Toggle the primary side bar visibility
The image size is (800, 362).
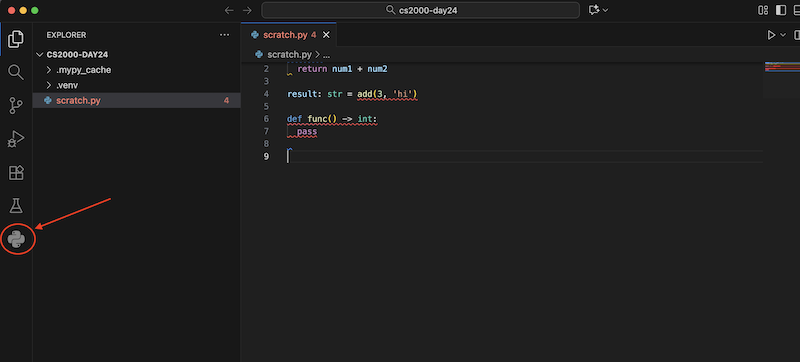coord(781,10)
